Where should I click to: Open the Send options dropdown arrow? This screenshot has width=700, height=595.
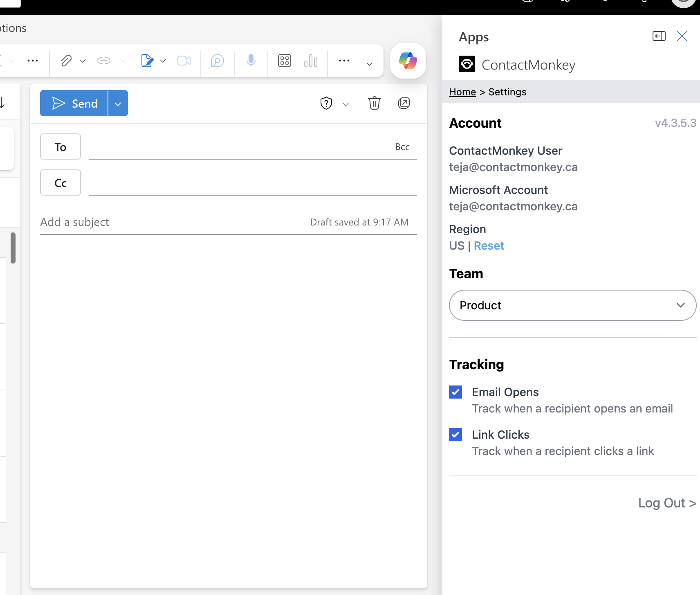(x=118, y=103)
